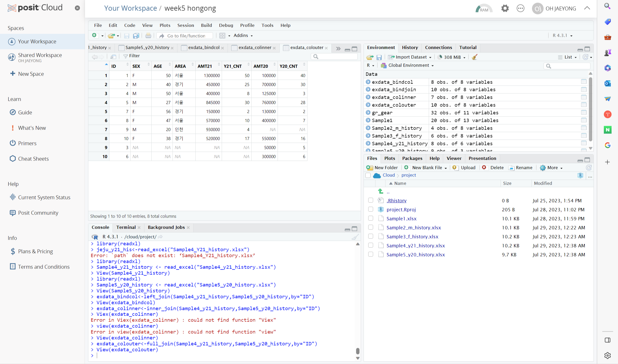Click the save workspace disk icon

tap(379, 57)
